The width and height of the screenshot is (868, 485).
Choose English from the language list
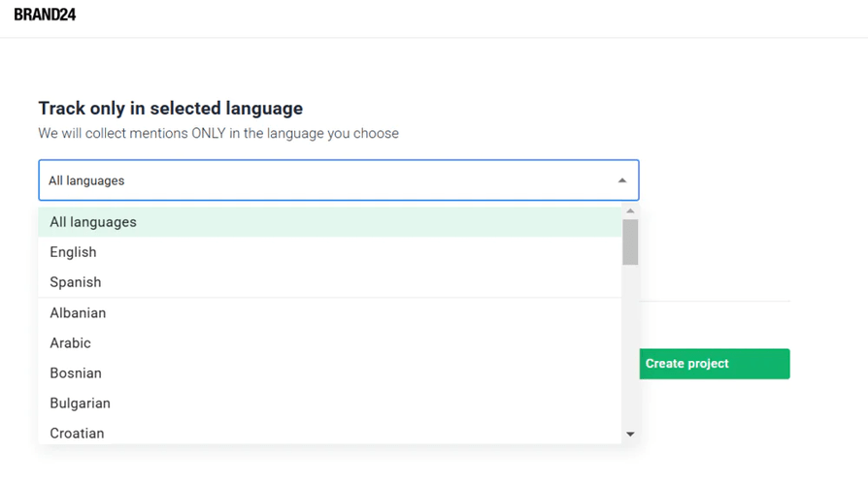tap(73, 252)
